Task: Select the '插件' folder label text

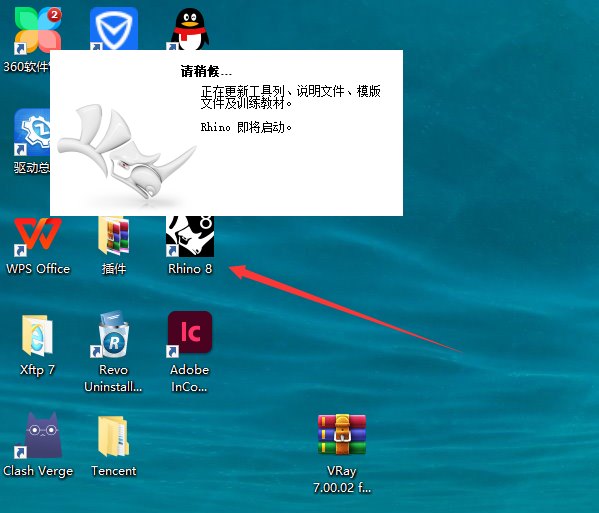Action: click(x=114, y=269)
